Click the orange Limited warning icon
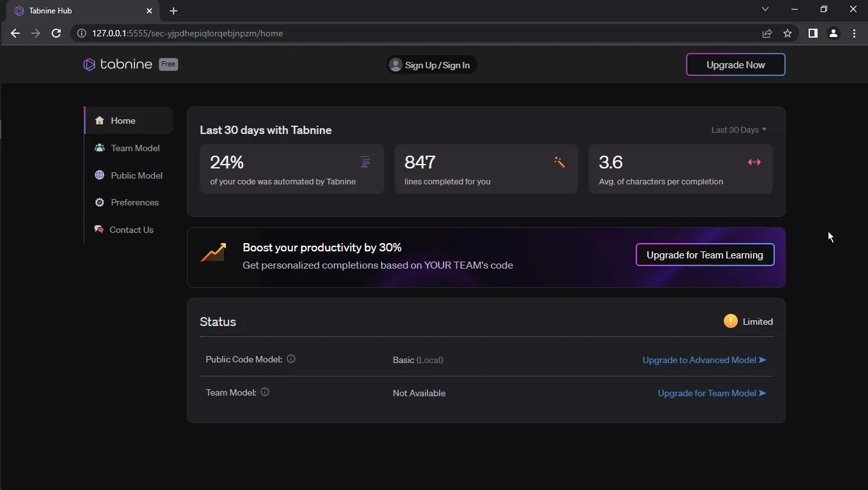Screen dimensions: 868x490 (x=731, y=321)
